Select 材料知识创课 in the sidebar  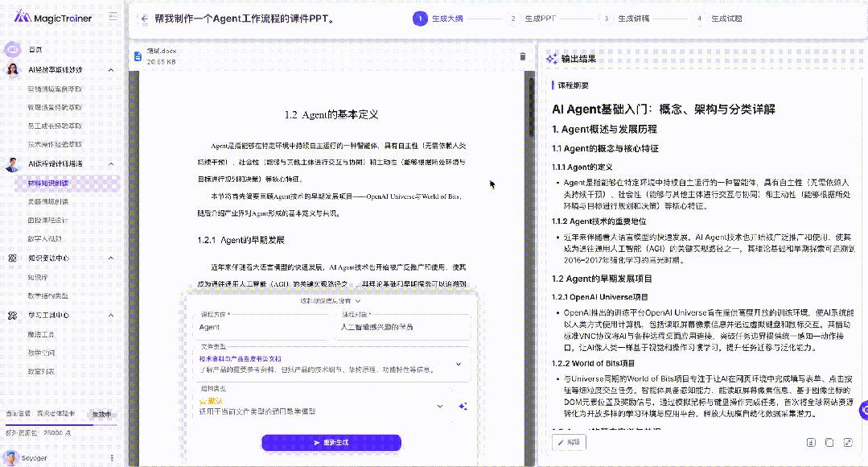coord(67,183)
